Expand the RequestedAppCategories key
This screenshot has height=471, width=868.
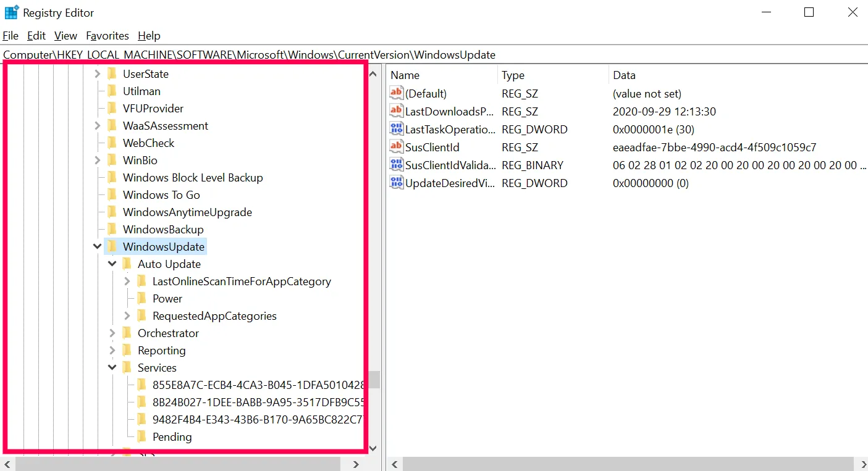[x=127, y=316]
